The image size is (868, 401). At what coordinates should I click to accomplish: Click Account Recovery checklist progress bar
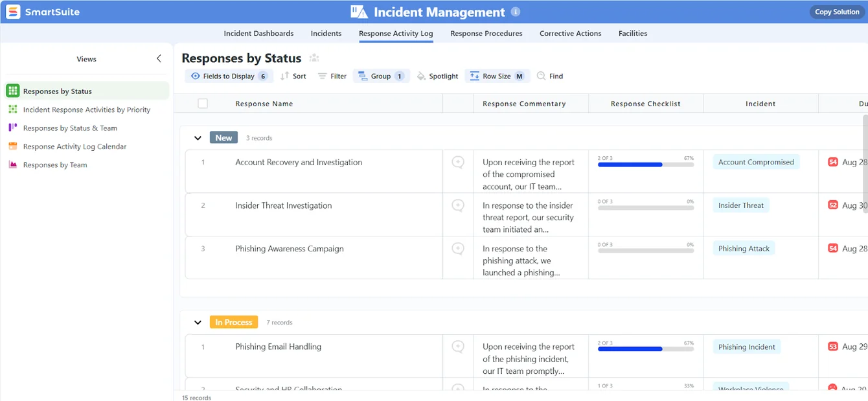tap(646, 165)
